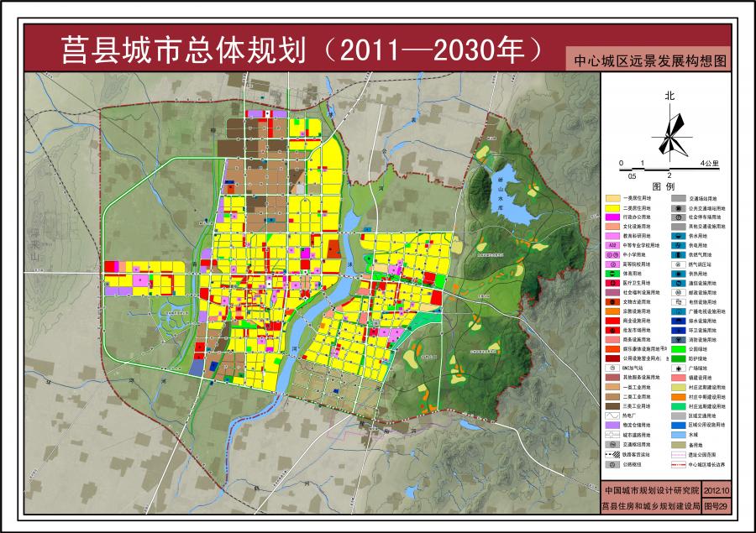
Task: Click the scale bar under the compass
Action: (x=669, y=170)
